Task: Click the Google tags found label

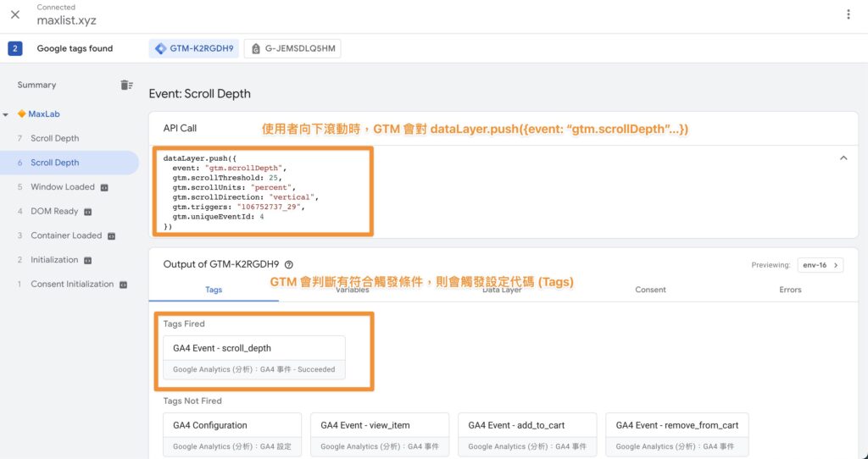Action: 75,48
